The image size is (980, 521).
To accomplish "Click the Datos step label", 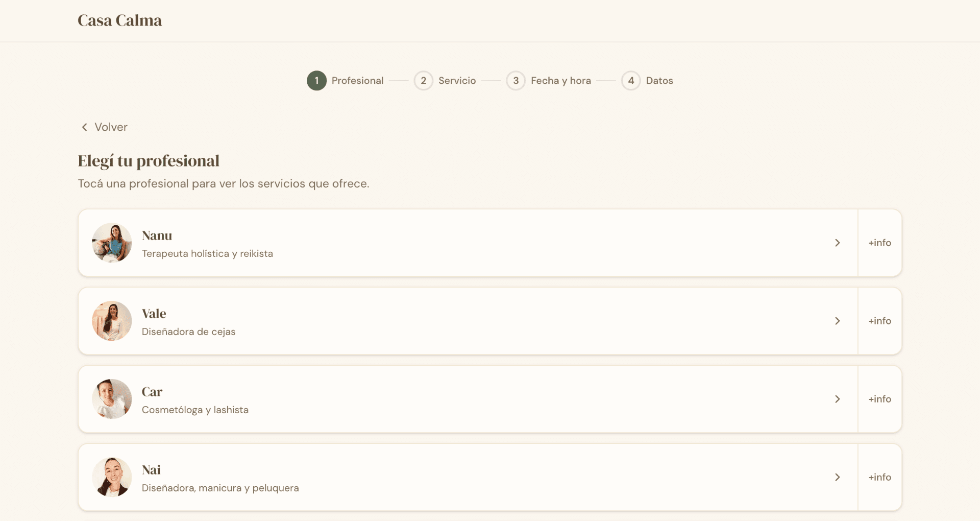I will tap(659, 81).
